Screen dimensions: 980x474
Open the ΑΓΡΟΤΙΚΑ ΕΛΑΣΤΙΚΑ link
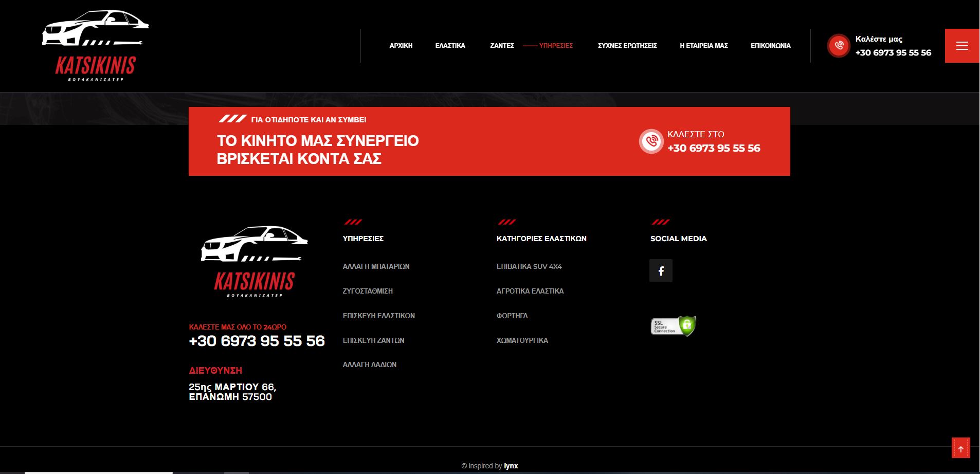pyautogui.click(x=530, y=291)
